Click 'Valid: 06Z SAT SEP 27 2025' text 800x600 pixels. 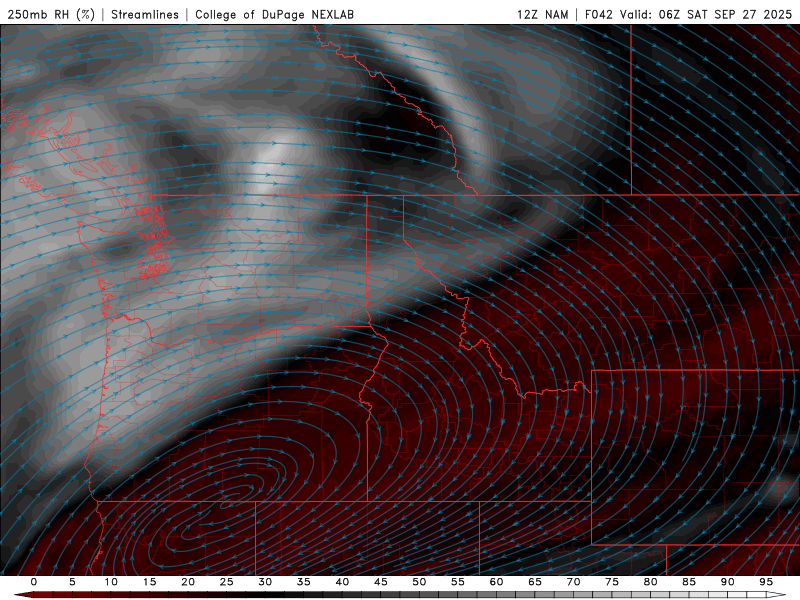[706, 14]
